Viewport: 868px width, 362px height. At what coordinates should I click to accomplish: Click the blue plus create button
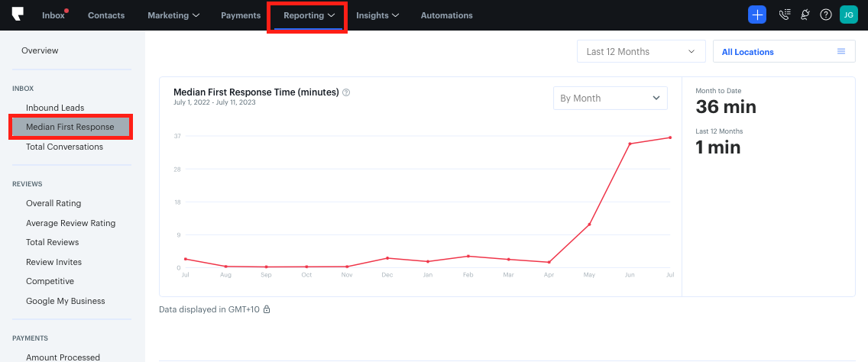pyautogui.click(x=756, y=15)
